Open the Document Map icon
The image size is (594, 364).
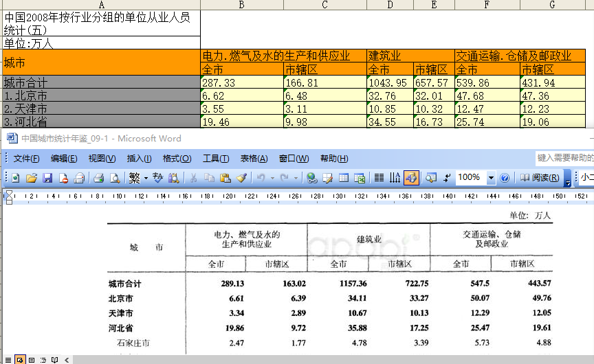click(431, 177)
